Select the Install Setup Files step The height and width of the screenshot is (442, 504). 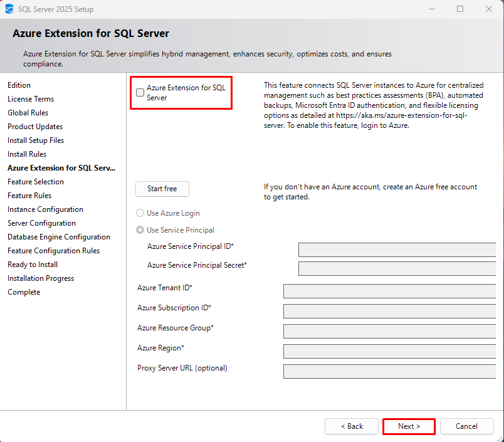pos(36,140)
